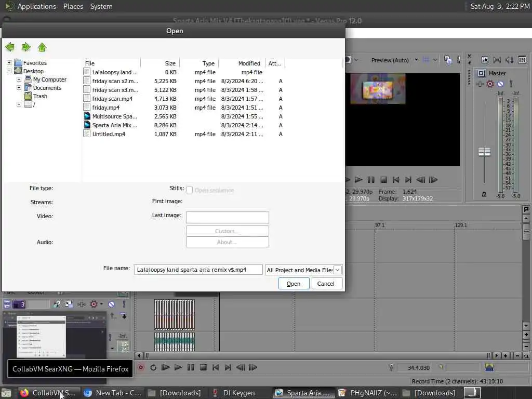This screenshot has width=532, height=399.
Task: Mute track three
Action: tap(111, 304)
